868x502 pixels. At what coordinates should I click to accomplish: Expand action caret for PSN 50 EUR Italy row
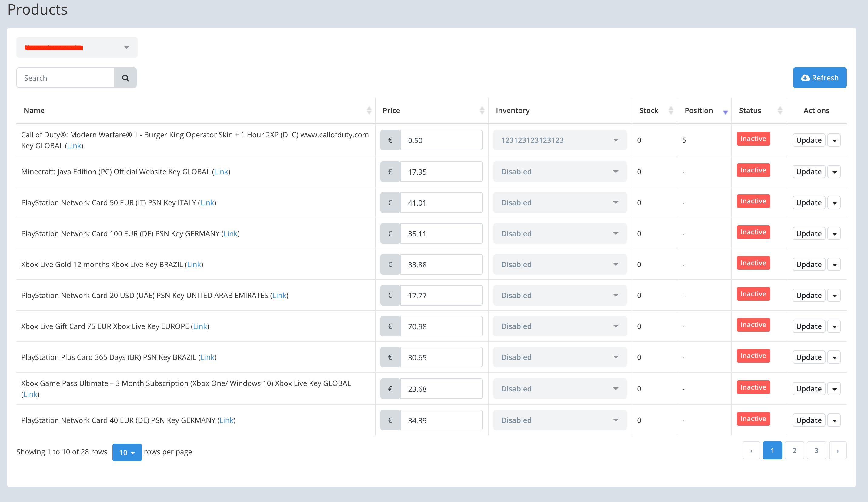tap(834, 202)
